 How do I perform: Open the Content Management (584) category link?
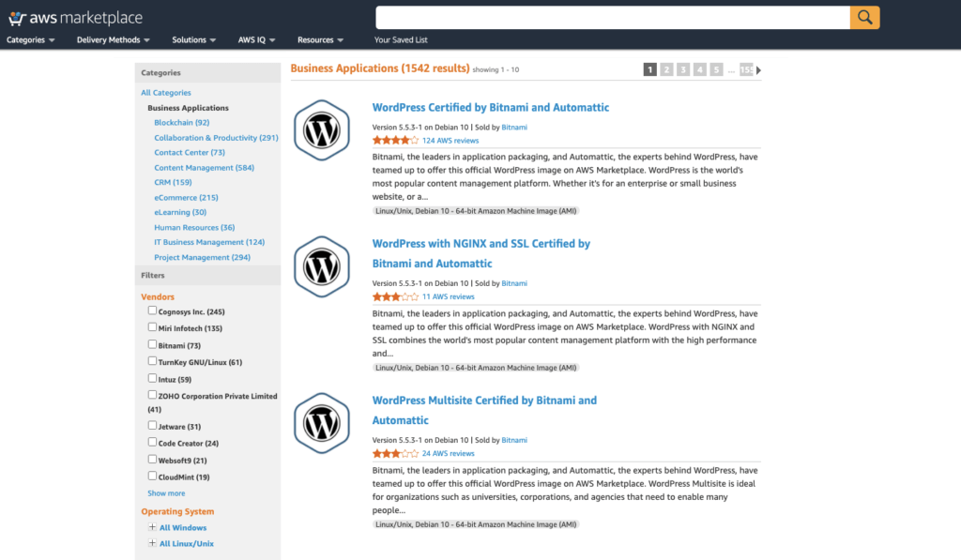pos(204,167)
